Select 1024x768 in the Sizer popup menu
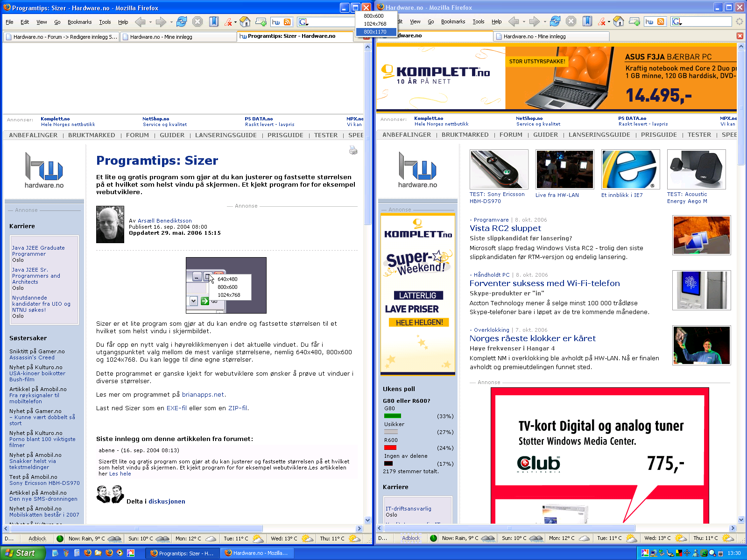 pos(375,24)
